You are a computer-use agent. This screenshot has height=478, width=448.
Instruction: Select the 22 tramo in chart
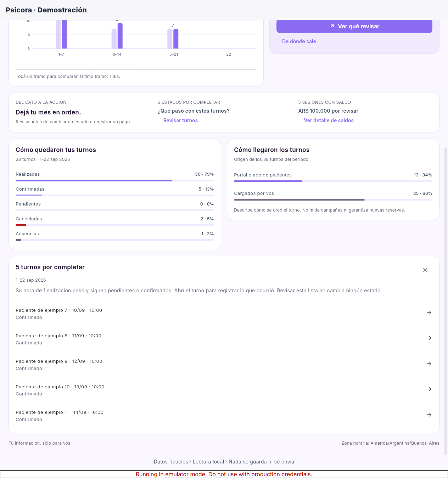point(229,54)
